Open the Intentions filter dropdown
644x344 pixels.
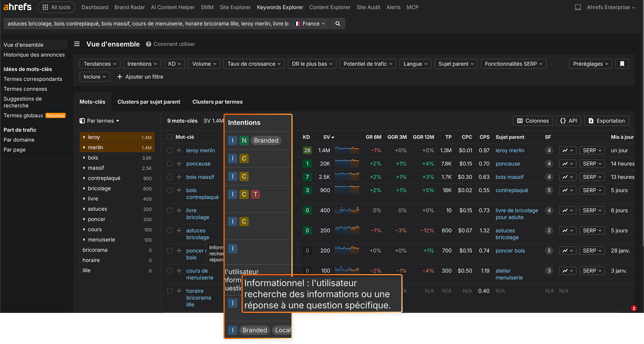tap(142, 64)
